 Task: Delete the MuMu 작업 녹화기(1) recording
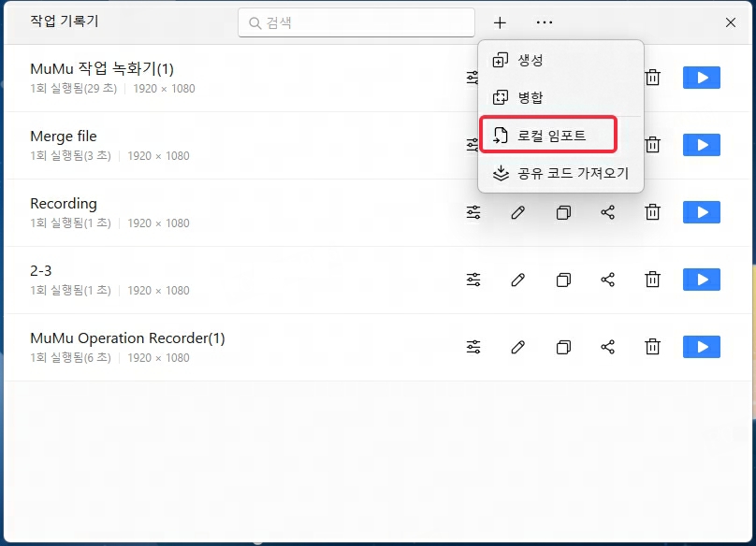click(x=652, y=78)
